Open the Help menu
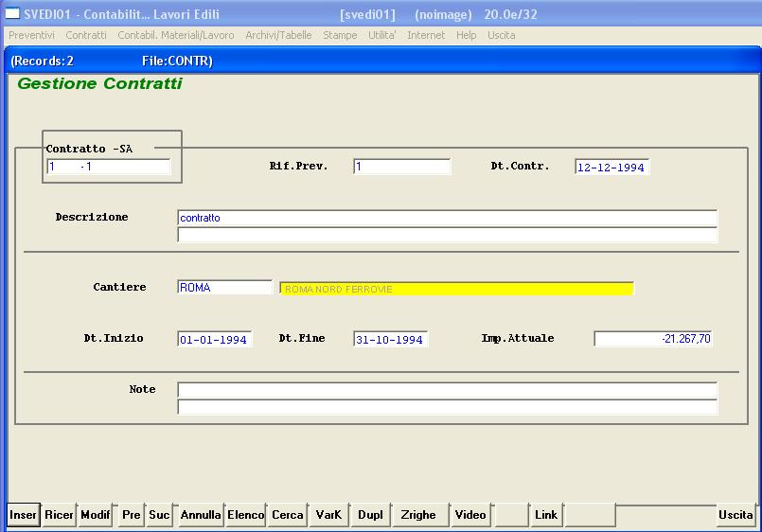This screenshot has width=762, height=532. pyautogui.click(x=466, y=35)
